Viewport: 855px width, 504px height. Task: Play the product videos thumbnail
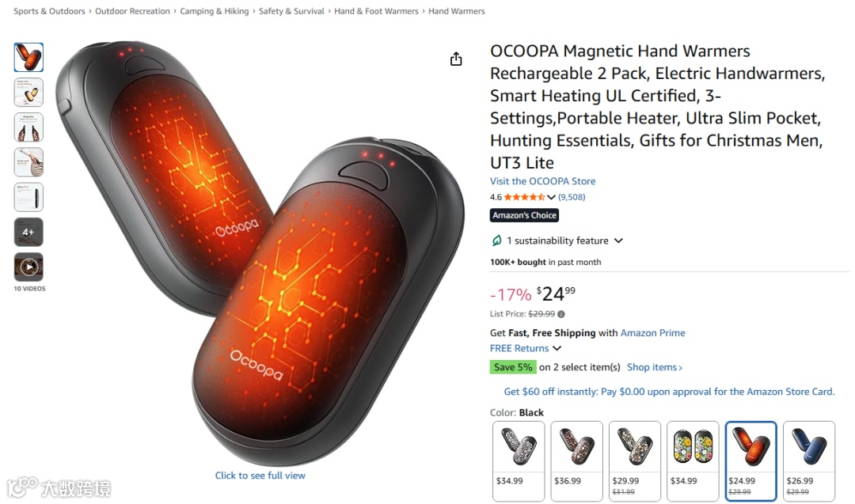[28, 267]
